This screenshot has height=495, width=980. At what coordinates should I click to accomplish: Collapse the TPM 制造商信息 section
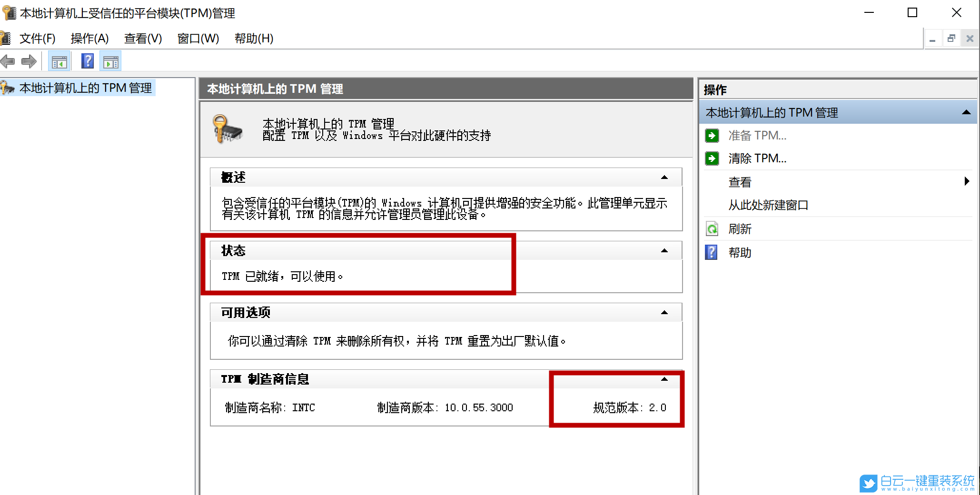(663, 379)
